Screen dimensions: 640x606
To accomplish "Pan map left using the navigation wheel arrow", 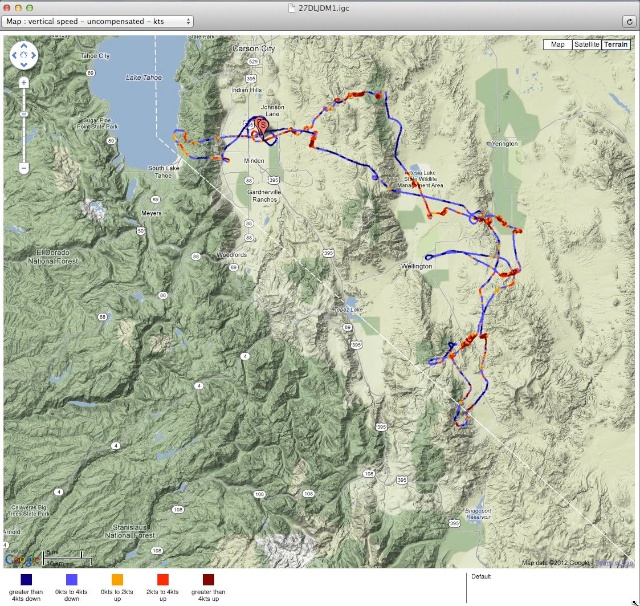I will 14,55.
